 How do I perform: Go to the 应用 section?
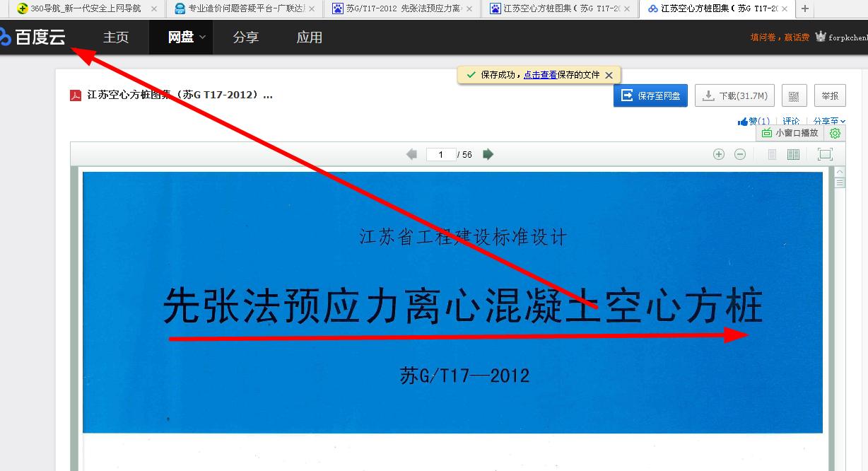point(309,37)
